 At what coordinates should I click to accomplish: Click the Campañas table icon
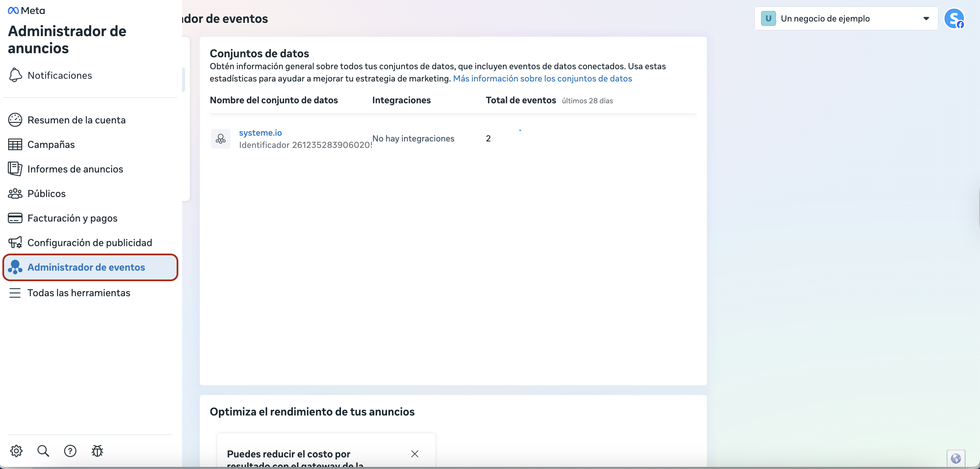[x=15, y=145]
